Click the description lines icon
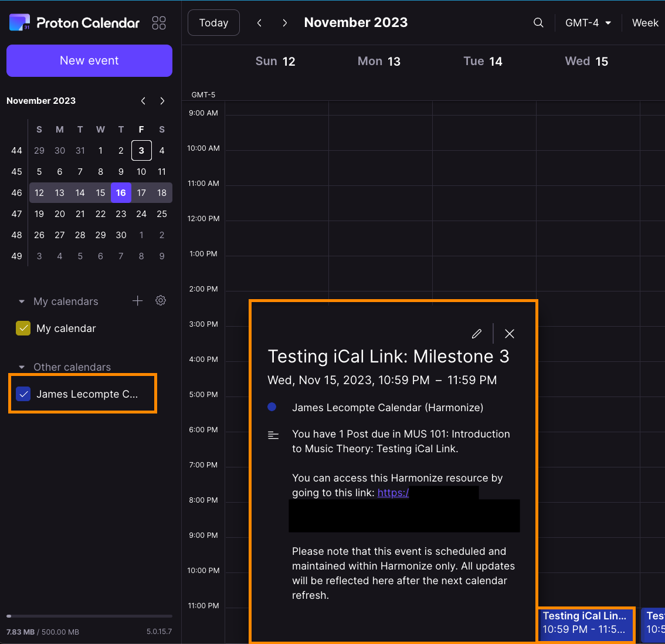The width and height of the screenshot is (665, 644). (x=273, y=435)
